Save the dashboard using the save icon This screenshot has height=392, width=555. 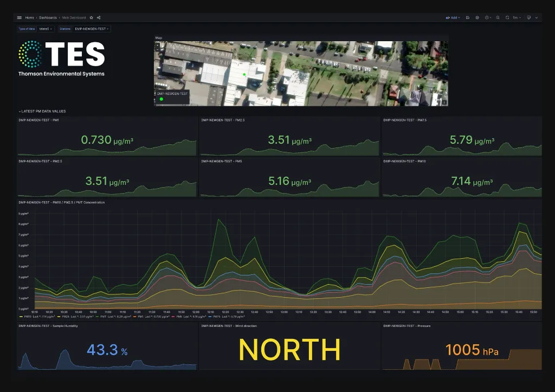pos(467,17)
